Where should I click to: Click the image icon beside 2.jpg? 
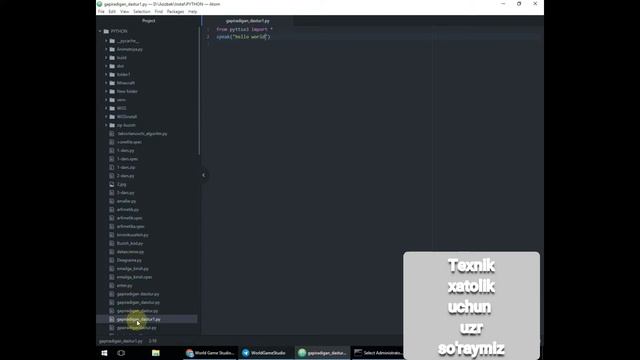tap(112, 184)
